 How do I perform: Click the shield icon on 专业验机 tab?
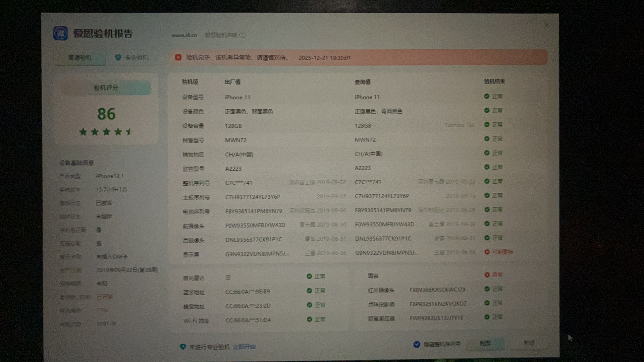pos(118,58)
